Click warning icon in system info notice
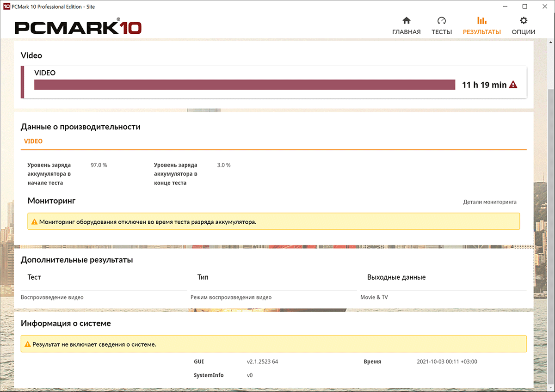Screen dimensions: 555x392 click(x=27, y=344)
